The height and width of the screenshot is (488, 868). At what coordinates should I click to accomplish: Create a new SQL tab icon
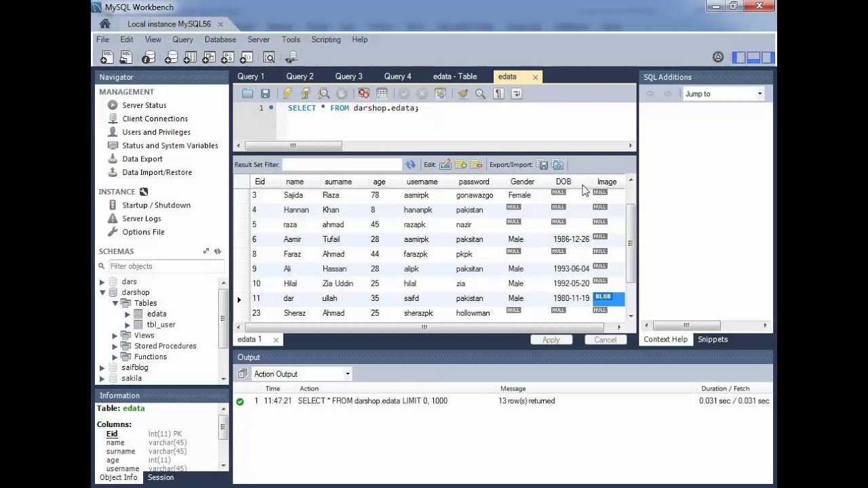(107, 58)
